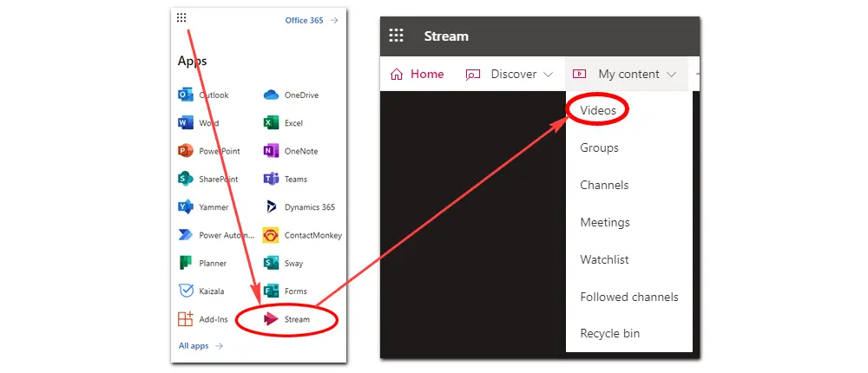Open the Stream app icon
Image resolution: width=868 pixels, height=373 pixels.
[271, 318]
